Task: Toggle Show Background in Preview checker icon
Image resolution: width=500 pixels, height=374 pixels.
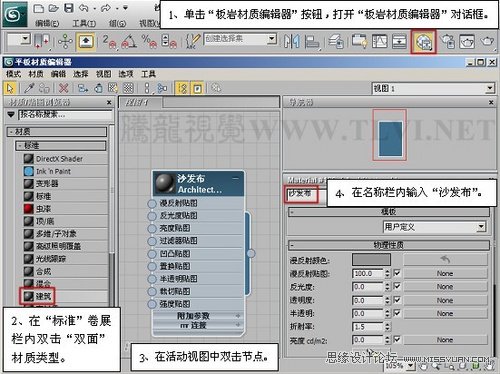Action: 128,88
